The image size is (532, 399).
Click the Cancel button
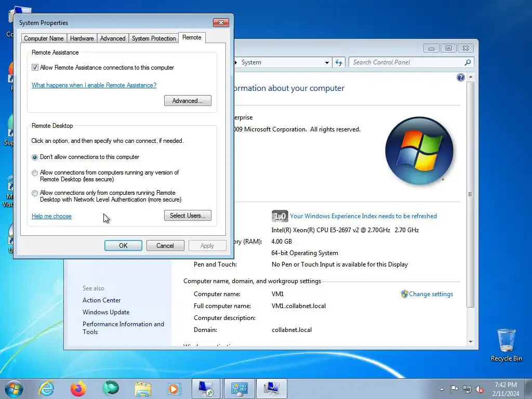[165, 246]
